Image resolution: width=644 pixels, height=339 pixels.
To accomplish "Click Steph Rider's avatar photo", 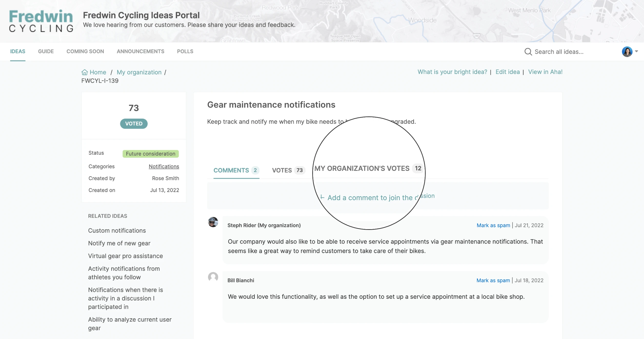I will 213,222.
